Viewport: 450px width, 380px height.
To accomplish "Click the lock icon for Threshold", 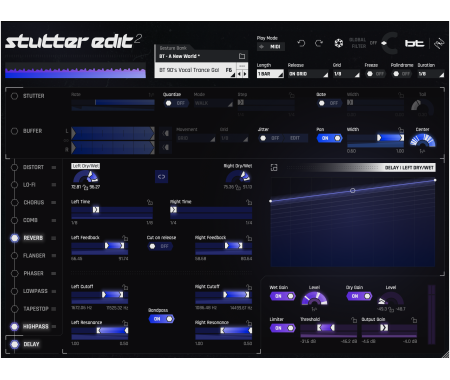I will coord(354,320).
